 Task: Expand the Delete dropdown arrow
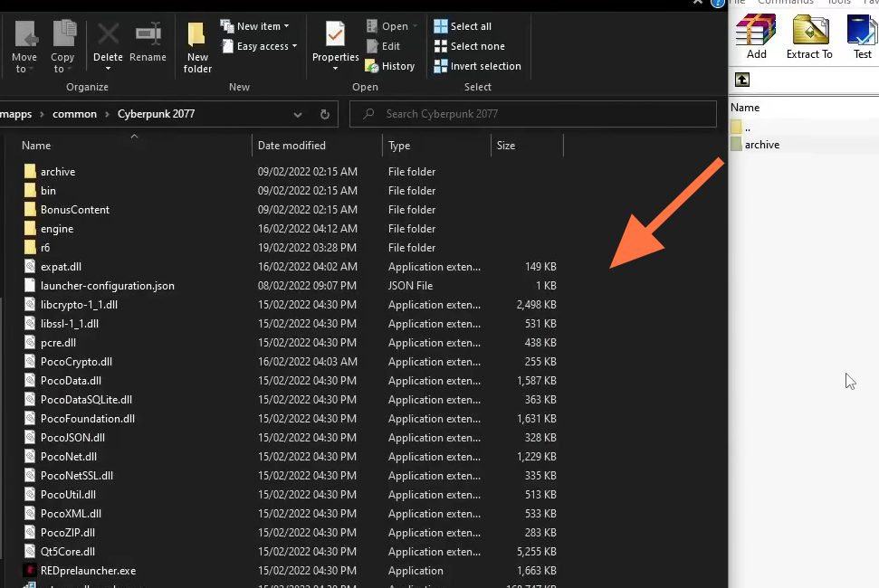pyautogui.click(x=108, y=69)
